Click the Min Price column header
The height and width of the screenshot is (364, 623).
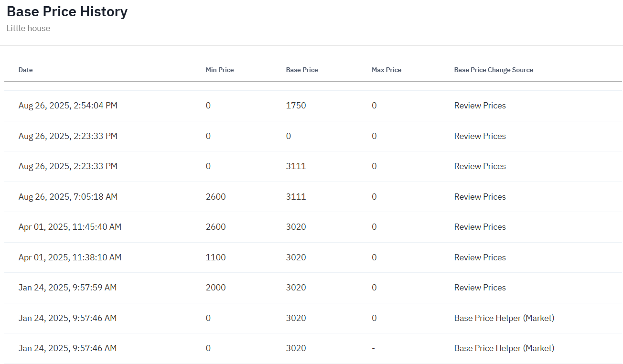pos(219,70)
